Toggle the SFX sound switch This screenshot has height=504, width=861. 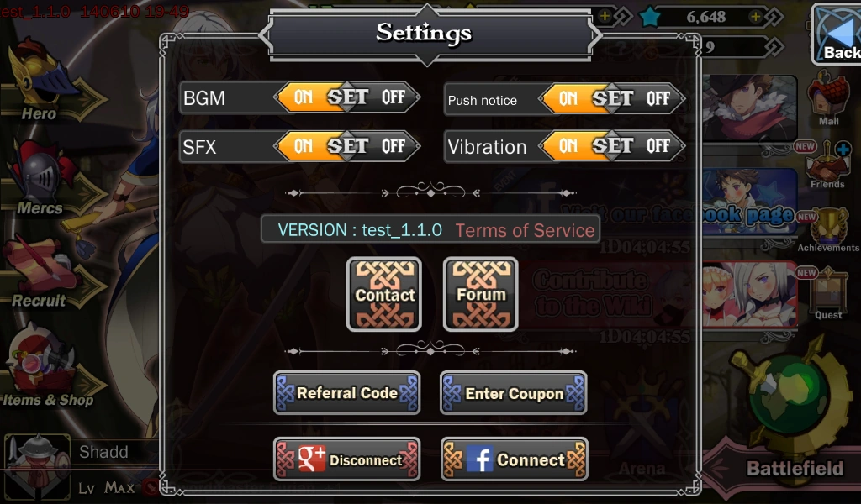pyautogui.click(x=347, y=146)
